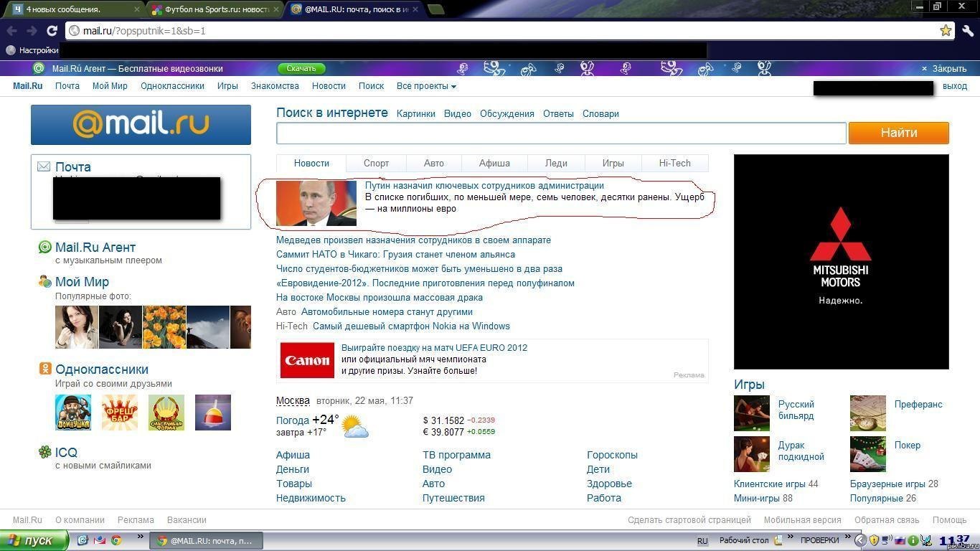The width and height of the screenshot is (980, 551).
Task: Open Почта envelope icon
Action: coord(44,166)
